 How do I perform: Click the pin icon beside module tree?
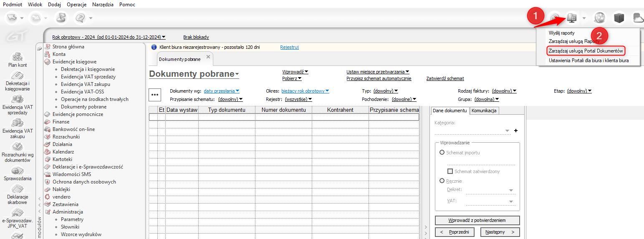click(x=39, y=49)
